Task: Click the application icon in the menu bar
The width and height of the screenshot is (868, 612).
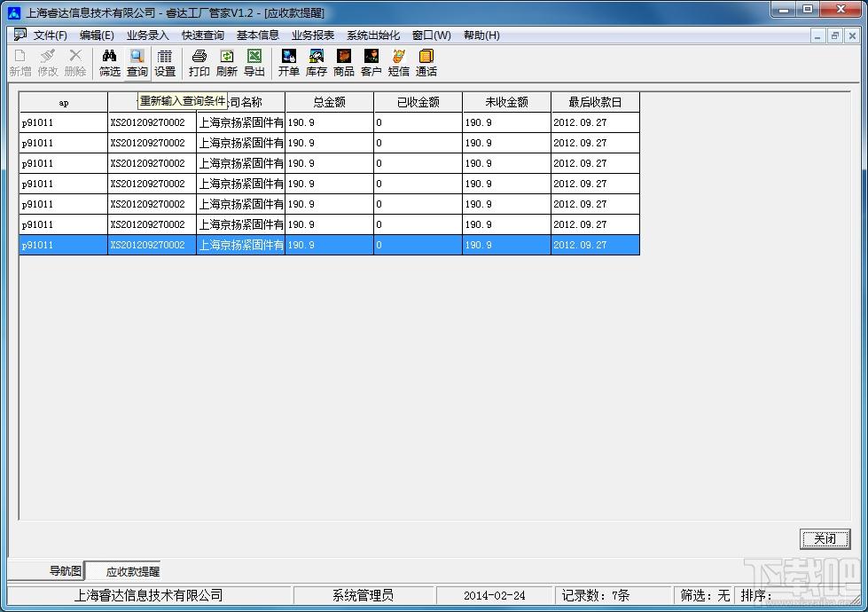Action: click(20, 35)
